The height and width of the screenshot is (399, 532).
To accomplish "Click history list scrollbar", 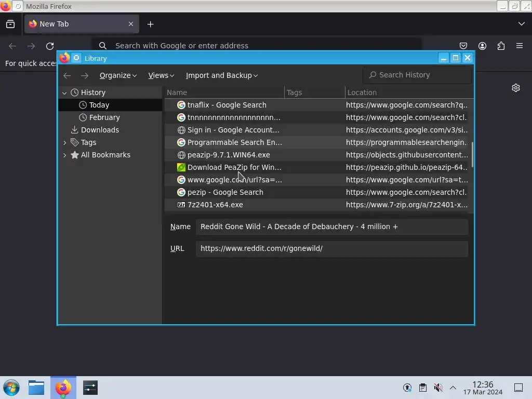I will point(472,155).
